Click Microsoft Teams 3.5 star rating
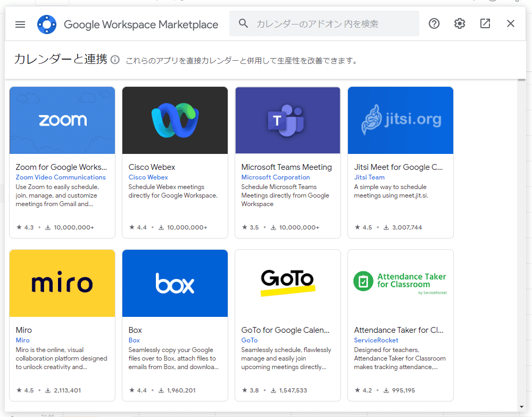This screenshot has width=532, height=417. pyautogui.click(x=251, y=227)
